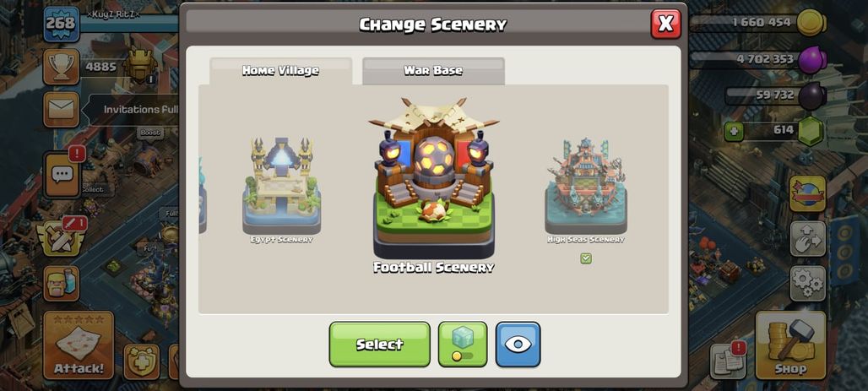
Task: Switch to the War Base tab
Action: (x=433, y=71)
